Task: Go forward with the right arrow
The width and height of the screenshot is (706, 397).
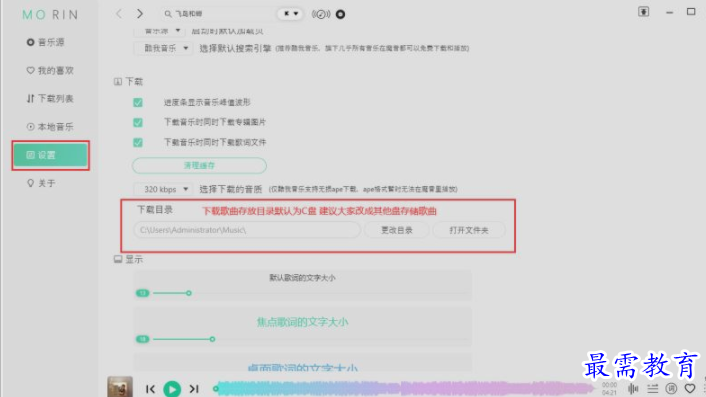Action: coord(140,14)
